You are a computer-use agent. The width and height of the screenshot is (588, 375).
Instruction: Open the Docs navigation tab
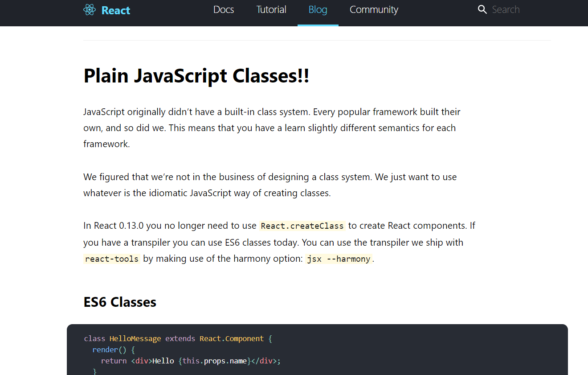click(224, 9)
